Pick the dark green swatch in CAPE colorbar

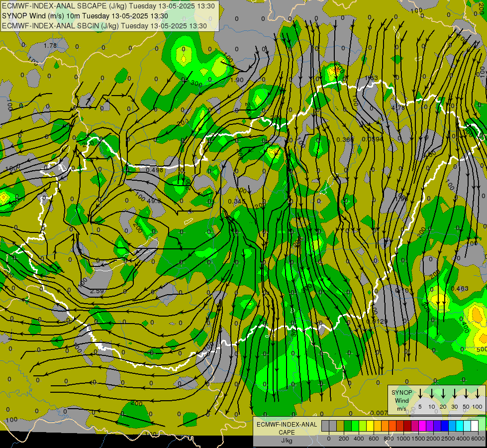[348, 426]
